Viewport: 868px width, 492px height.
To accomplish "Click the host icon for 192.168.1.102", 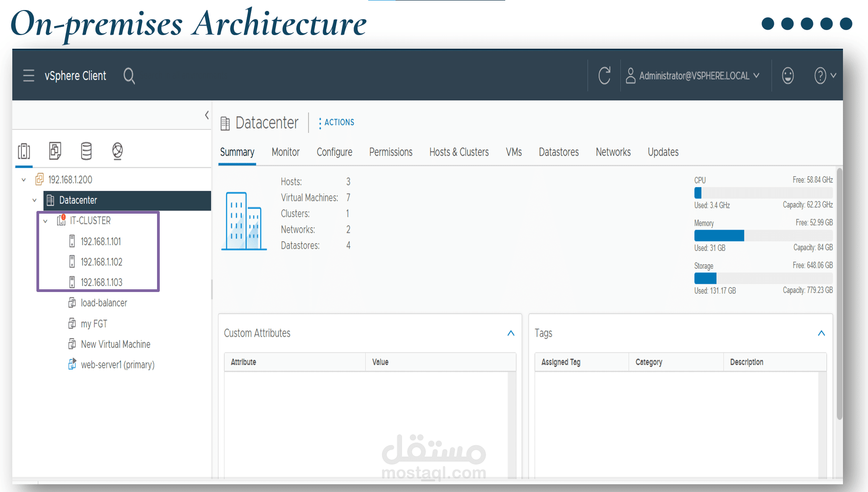I will pos(72,262).
